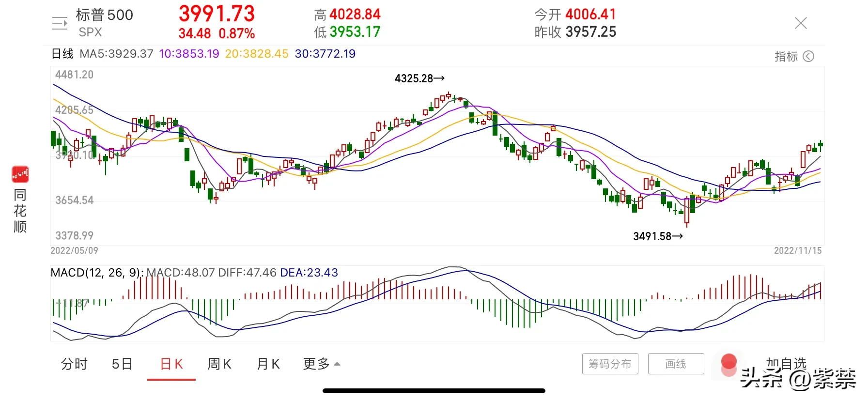Image resolution: width=868 pixels, height=401 pixels.
Task: Tap the SPX ticker symbol
Action: click(91, 32)
